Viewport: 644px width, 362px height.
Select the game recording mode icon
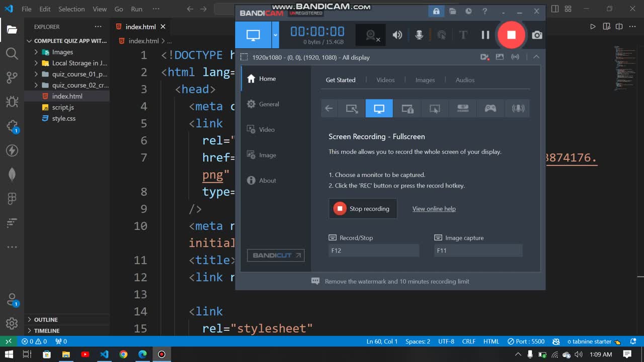point(490,109)
